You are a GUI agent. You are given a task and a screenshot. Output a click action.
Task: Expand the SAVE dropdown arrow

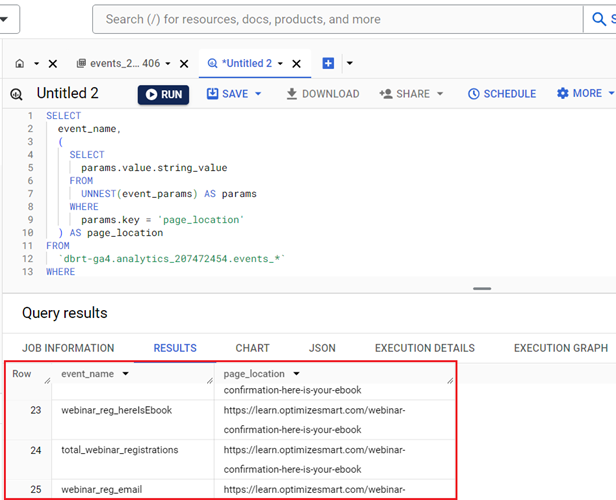tap(258, 94)
